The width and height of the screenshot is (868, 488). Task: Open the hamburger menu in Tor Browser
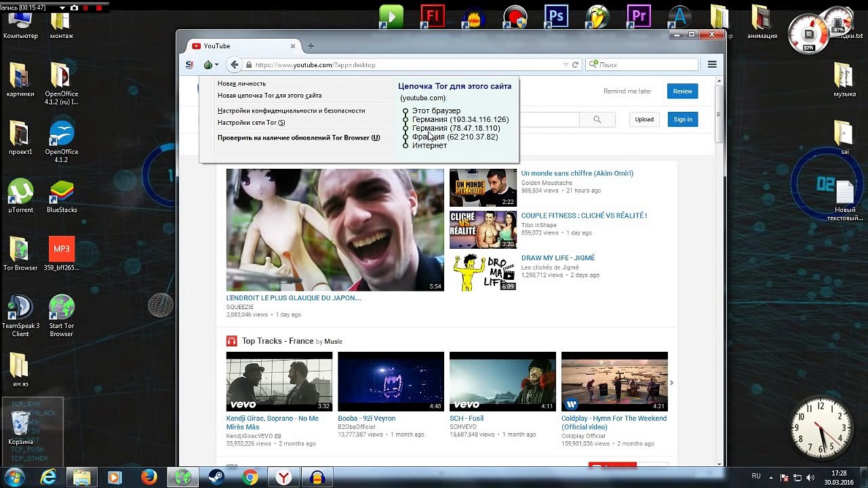(x=712, y=64)
